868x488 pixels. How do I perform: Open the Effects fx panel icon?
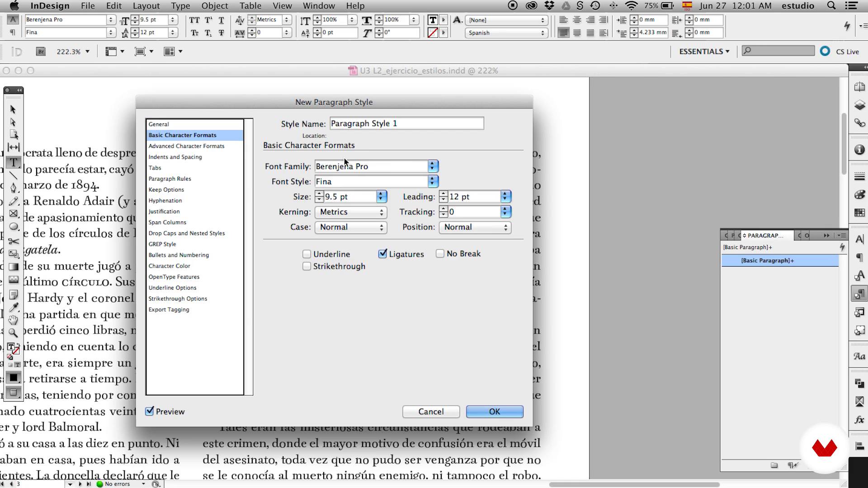tap(859, 420)
